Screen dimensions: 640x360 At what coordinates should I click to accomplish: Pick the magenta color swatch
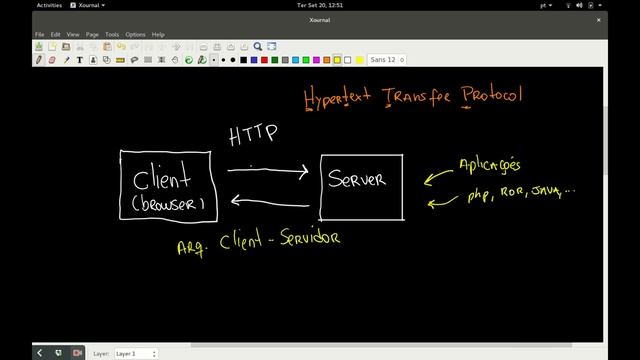point(316,60)
